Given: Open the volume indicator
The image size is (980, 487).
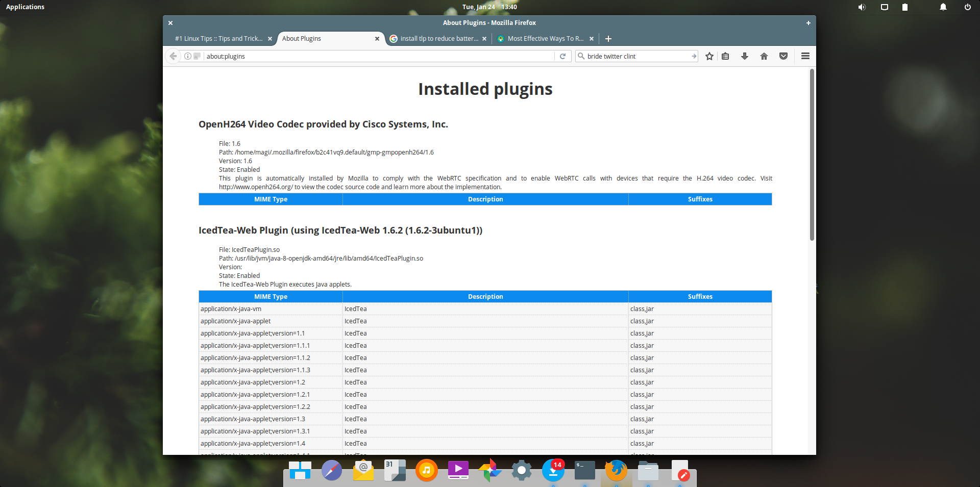Looking at the screenshot, I should (x=862, y=7).
